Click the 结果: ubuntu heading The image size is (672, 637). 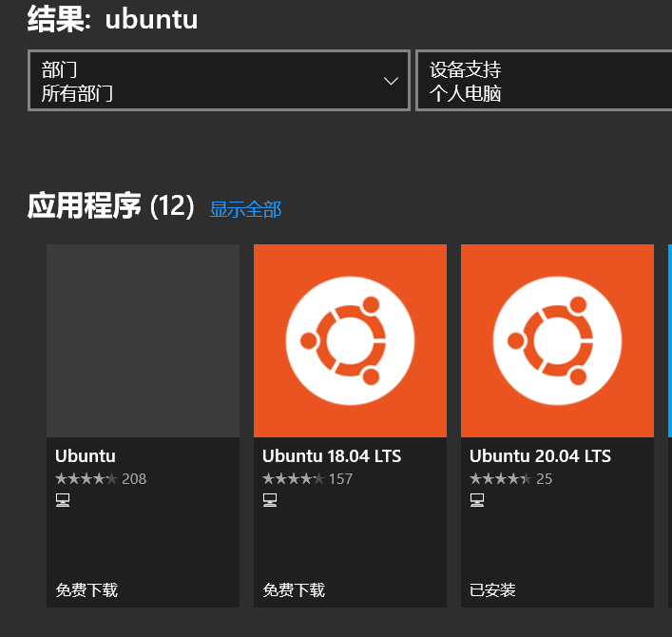(x=113, y=19)
